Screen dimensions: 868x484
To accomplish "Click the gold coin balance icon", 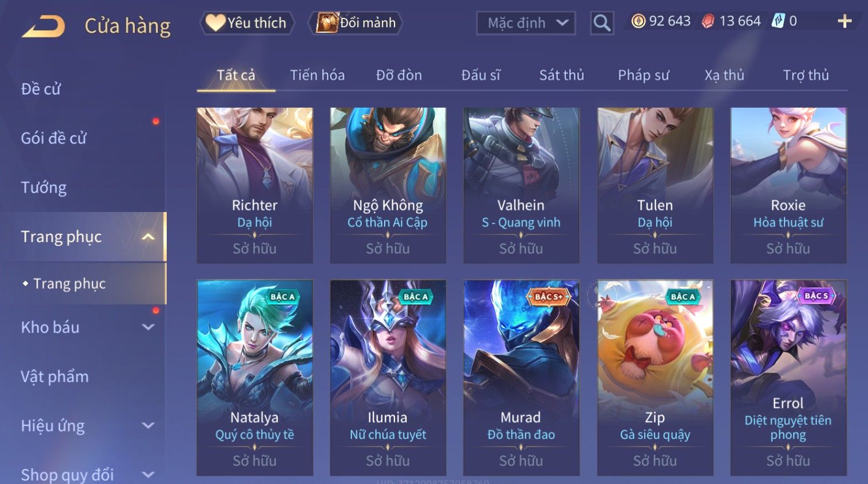I will [638, 21].
